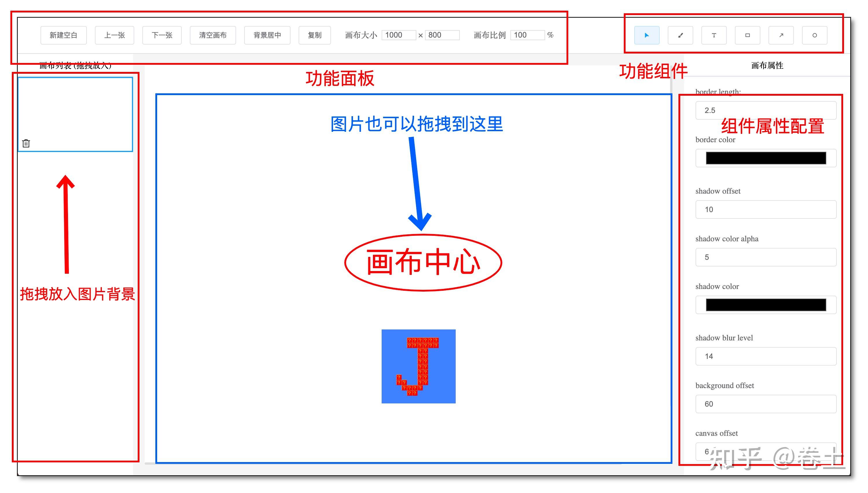This screenshot has height=493, width=868.
Task: Select the arrow selection tool
Action: pyautogui.click(x=647, y=35)
